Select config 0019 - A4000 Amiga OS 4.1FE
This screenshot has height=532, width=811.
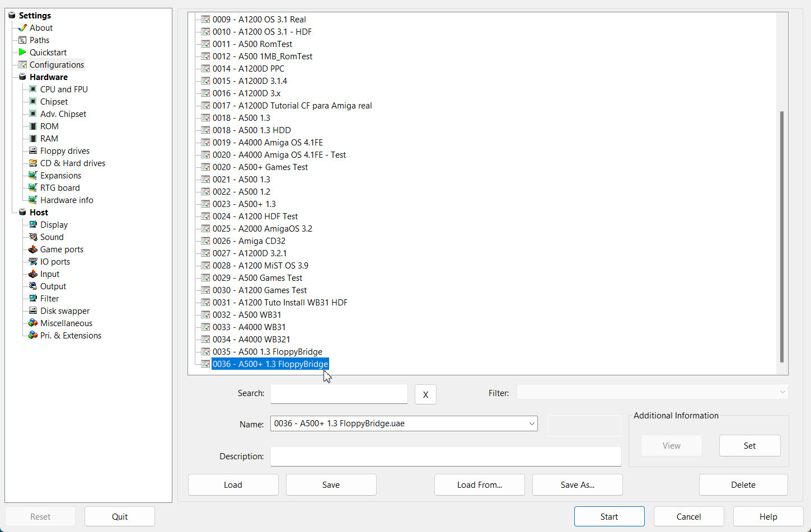(268, 143)
